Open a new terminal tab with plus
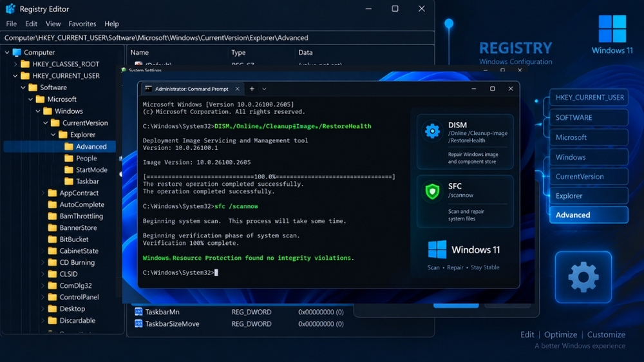This screenshot has height=362, width=644. point(252,89)
